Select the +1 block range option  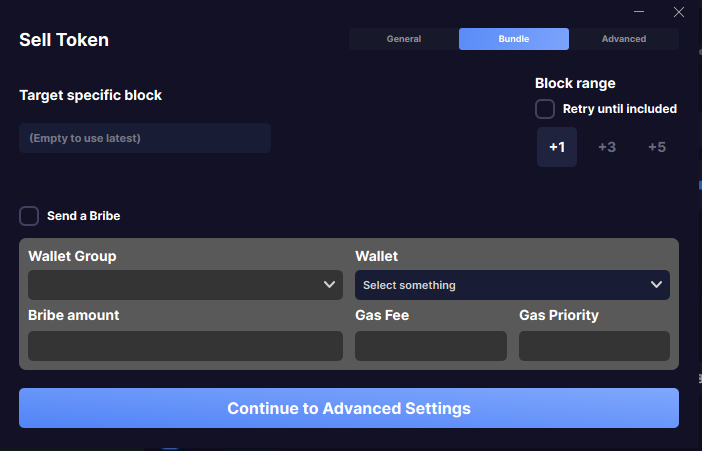pos(557,147)
